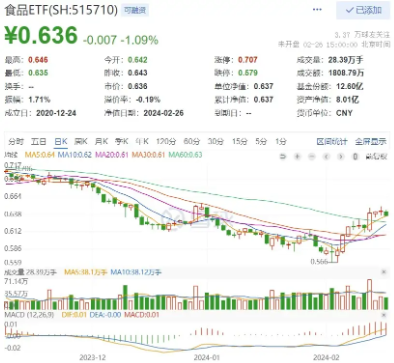Open 区间统计 range statistics
Viewport: 394px width, 363px height.
[x=332, y=142]
